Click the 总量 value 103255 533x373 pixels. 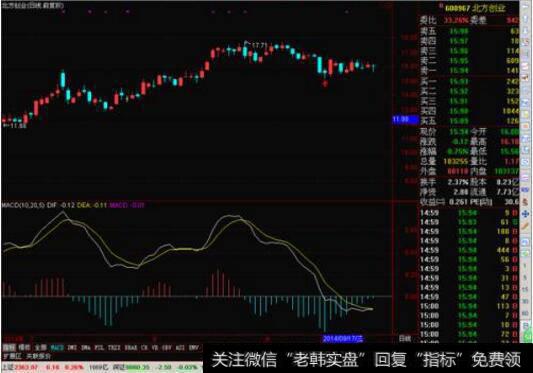click(455, 162)
